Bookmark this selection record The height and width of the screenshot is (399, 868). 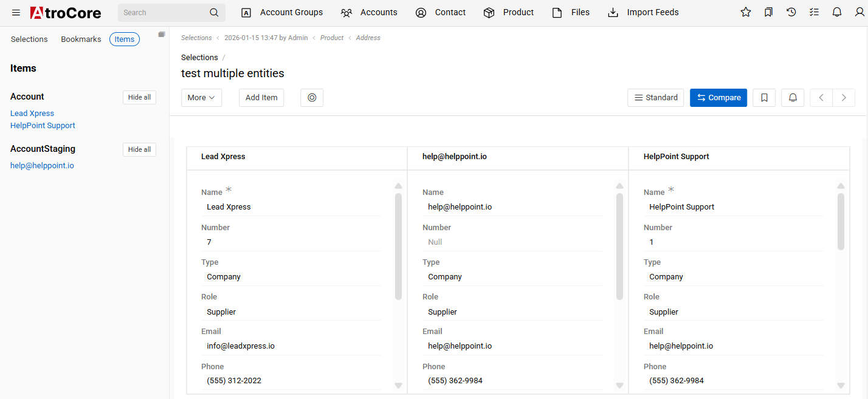tap(764, 98)
